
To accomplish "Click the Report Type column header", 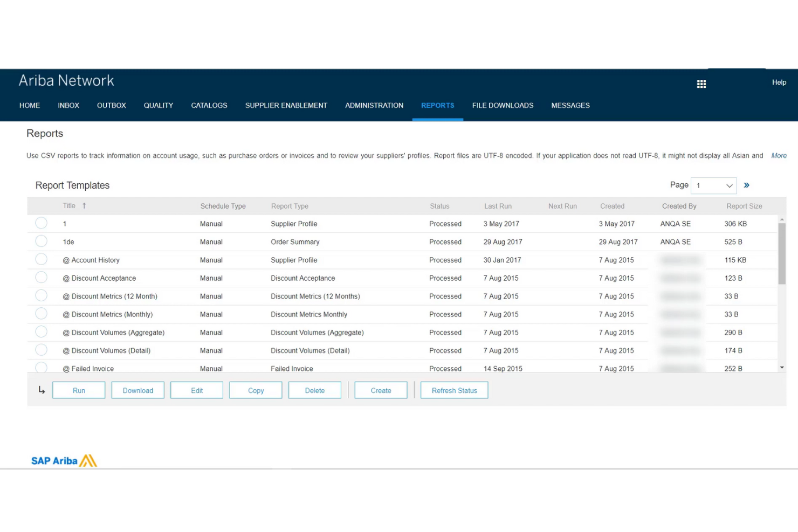I will [x=290, y=206].
